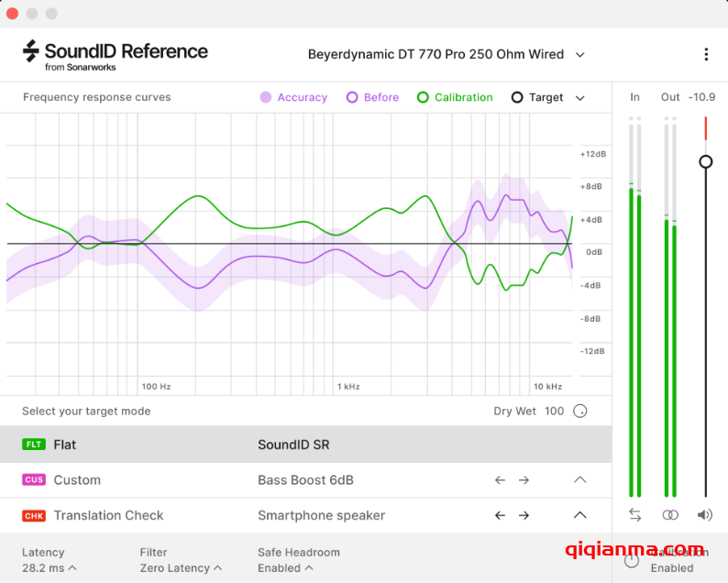The height and width of the screenshot is (583, 728).
Task: Click the output volume slider handle
Action: click(x=706, y=161)
